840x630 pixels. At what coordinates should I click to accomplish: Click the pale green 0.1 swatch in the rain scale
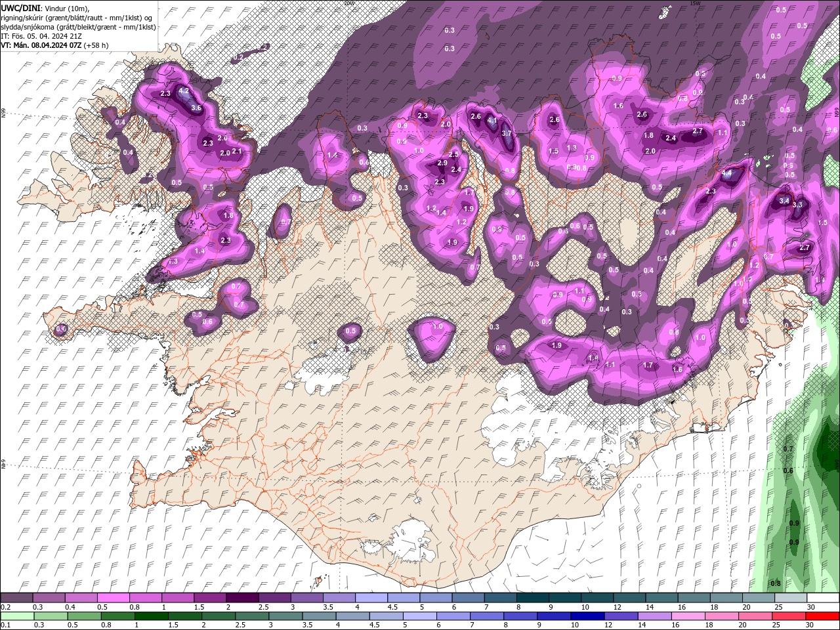[17, 616]
